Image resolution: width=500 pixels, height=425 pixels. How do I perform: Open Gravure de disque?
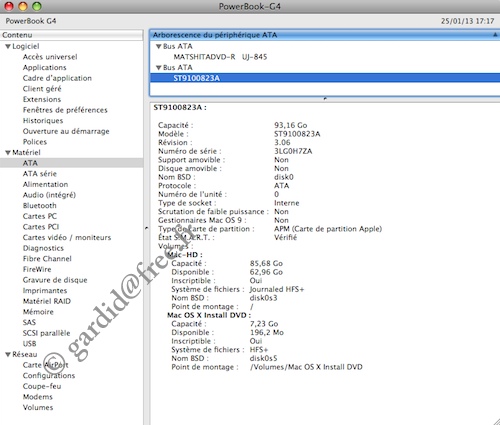[x=55, y=280]
